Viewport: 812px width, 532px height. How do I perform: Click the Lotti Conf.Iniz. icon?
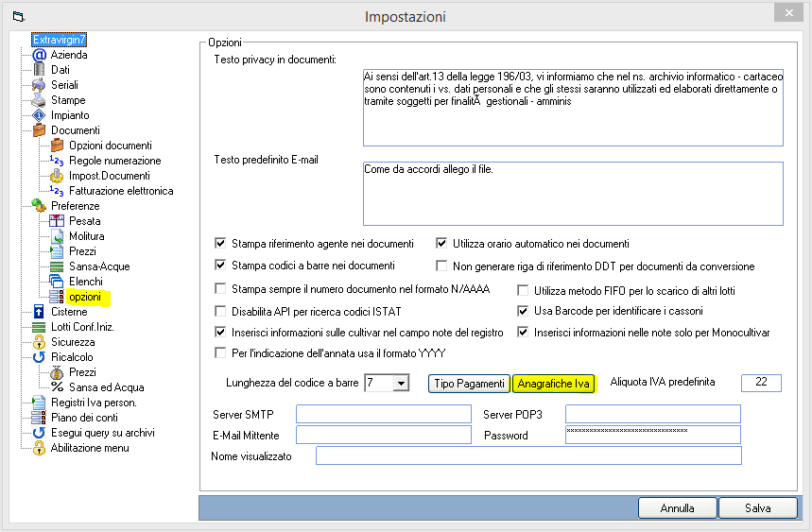pos(39,327)
